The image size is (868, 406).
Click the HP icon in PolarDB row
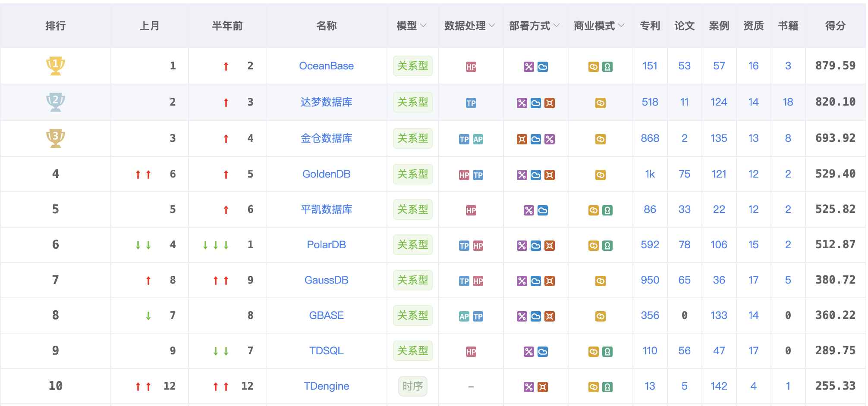click(x=478, y=246)
